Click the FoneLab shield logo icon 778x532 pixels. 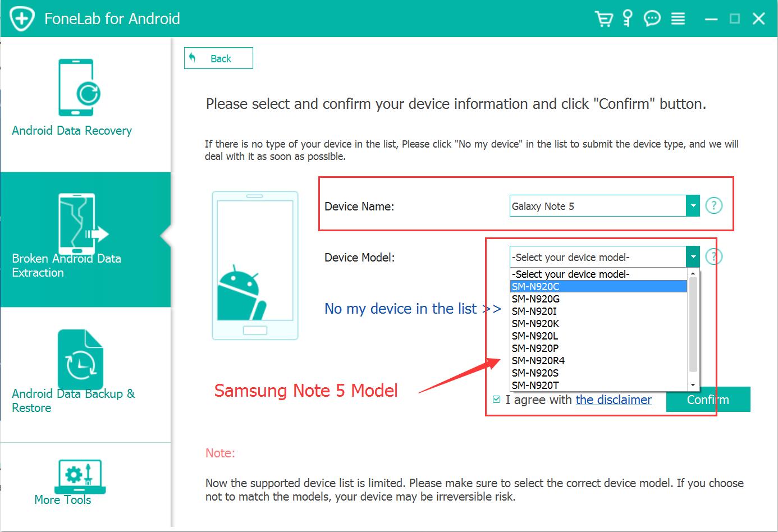tap(22, 19)
